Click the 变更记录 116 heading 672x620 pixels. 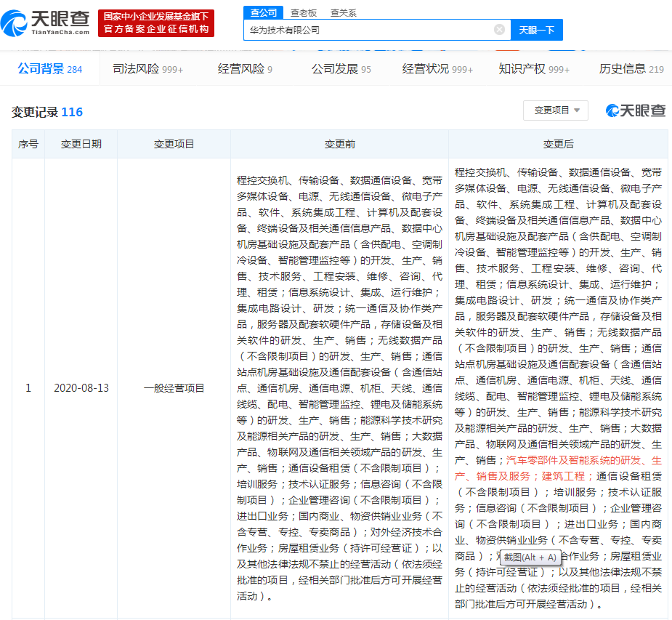(x=46, y=112)
